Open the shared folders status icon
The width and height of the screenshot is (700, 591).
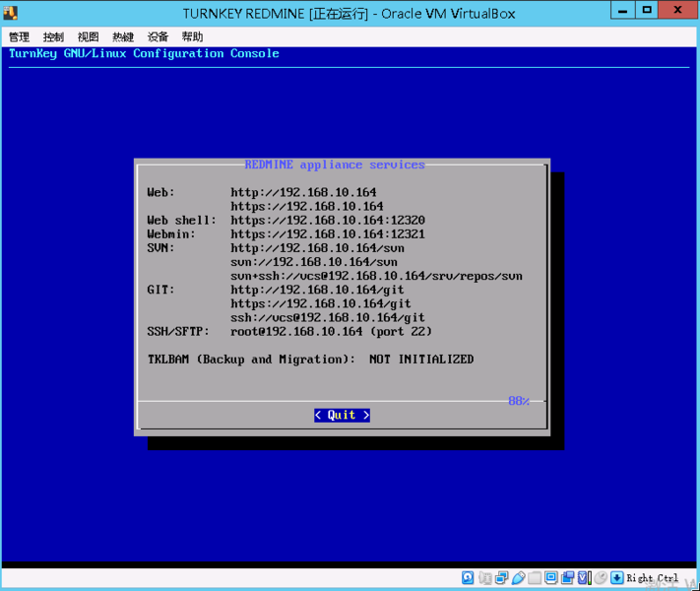pyautogui.click(x=535, y=578)
